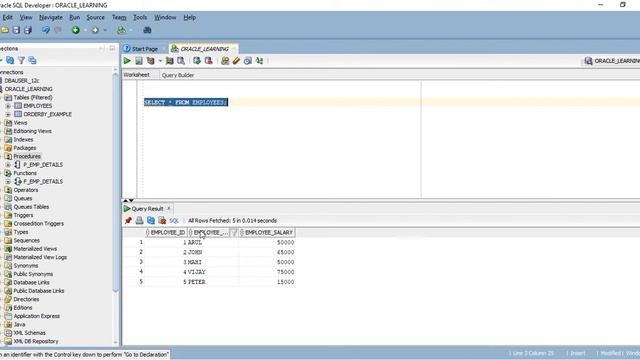Open the Navigate menu
Screen dimensions: 640x360
[x=51, y=17]
